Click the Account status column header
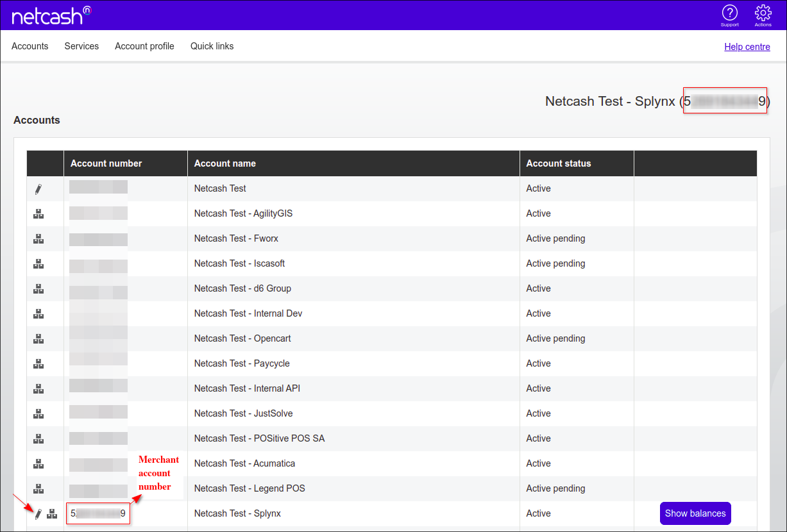Image resolution: width=787 pixels, height=532 pixels. coord(559,163)
